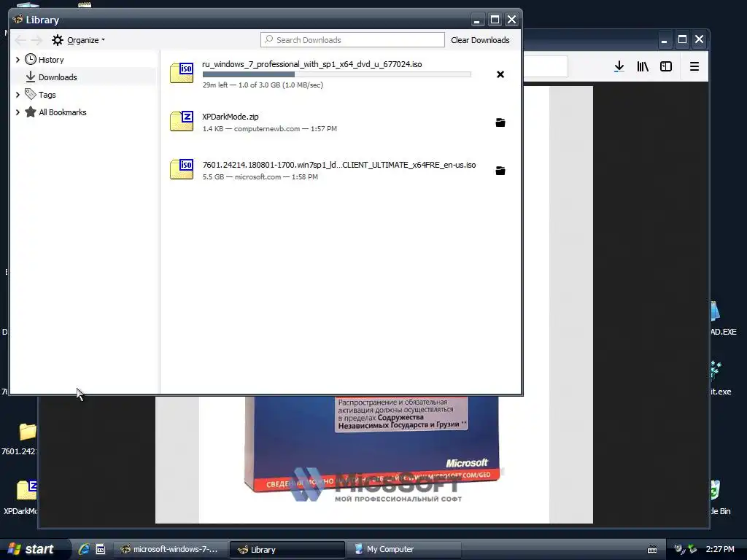Viewport: 747px width, 560px height.
Task: Click the network connection tray icons
Action: pos(686,549)
